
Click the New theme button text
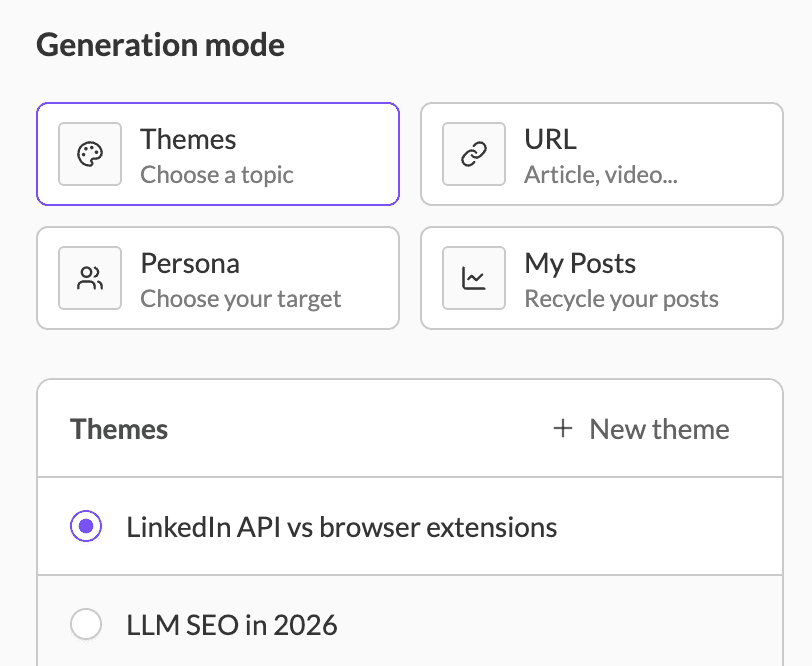[659, 429]
